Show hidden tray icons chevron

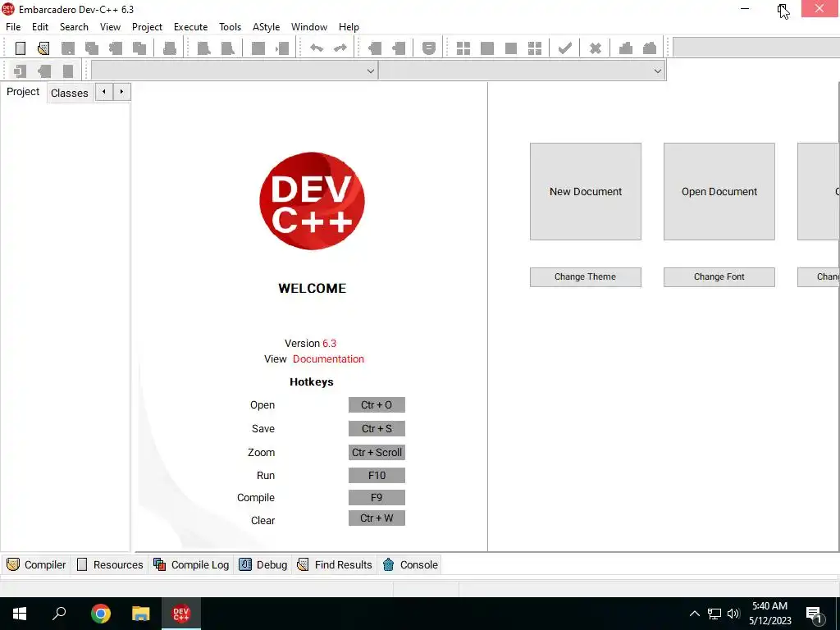coord(694,614)
